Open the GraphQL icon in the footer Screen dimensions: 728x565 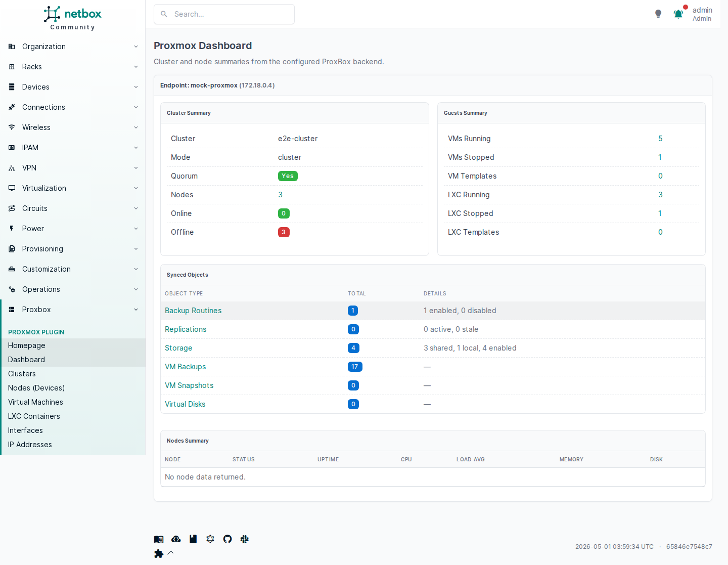click(x=210, y=539)
